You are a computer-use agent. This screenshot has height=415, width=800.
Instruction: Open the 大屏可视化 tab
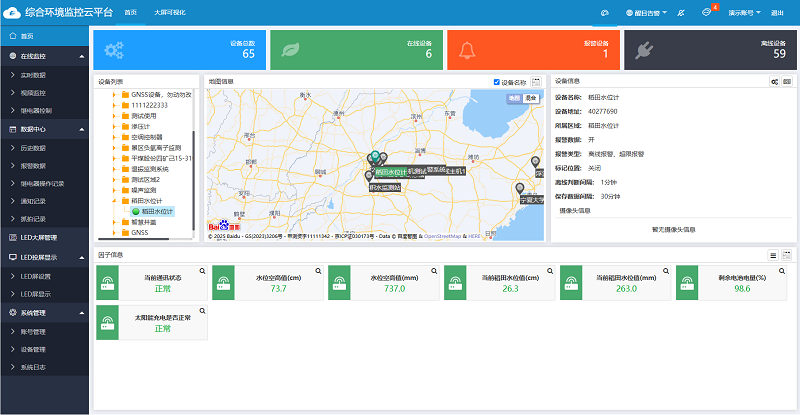pyautogui.click(x=168, y=12)
